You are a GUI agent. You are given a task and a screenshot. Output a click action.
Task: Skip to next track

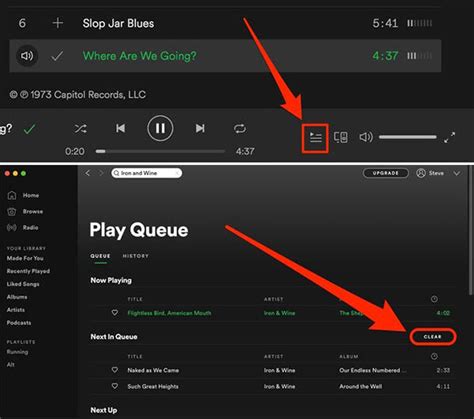tap(200, 128)
